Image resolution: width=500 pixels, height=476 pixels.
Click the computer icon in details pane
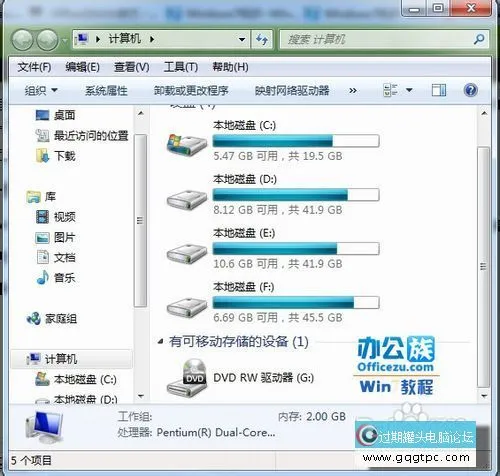point(44,428)
